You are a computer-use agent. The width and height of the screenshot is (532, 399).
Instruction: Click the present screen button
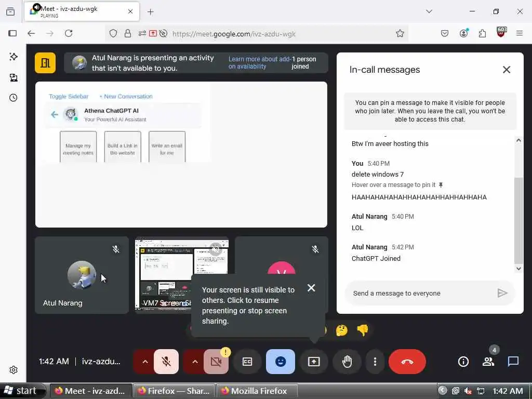314,362
